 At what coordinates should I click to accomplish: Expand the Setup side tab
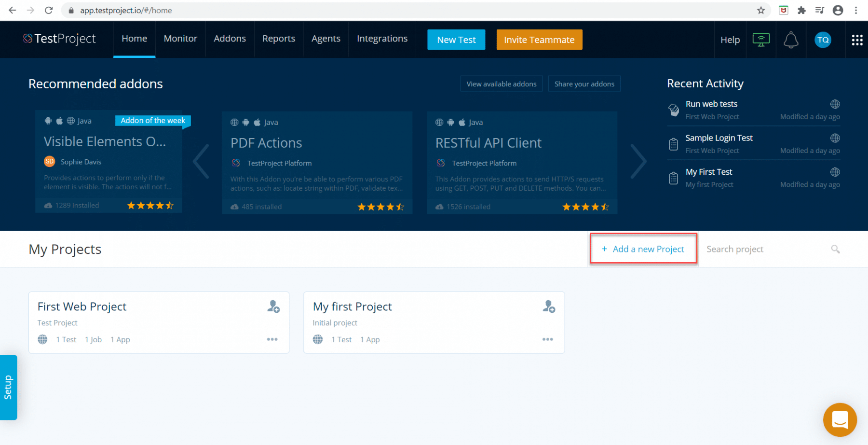[x=8, y=388]
